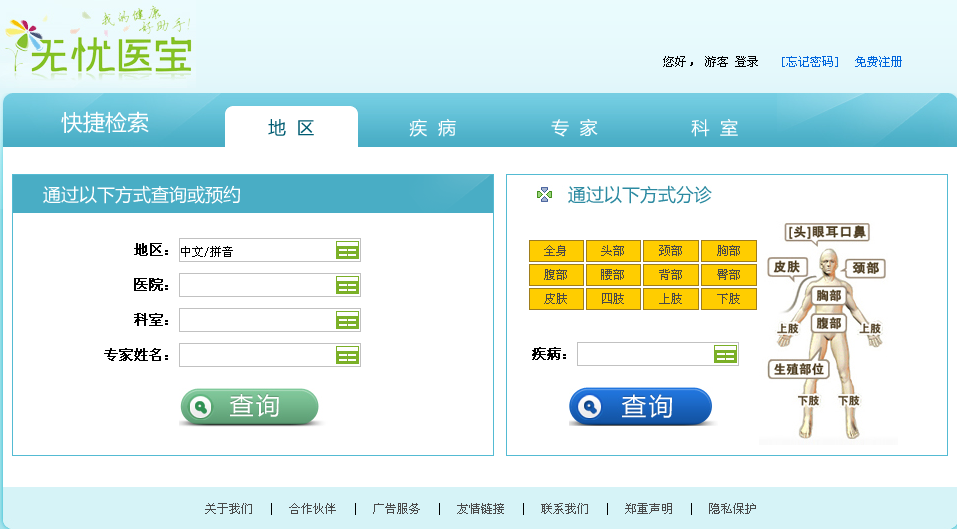Switch to the 疾病 tab
The height and width of the screenshot is (529, 957).
coord(433,128)
